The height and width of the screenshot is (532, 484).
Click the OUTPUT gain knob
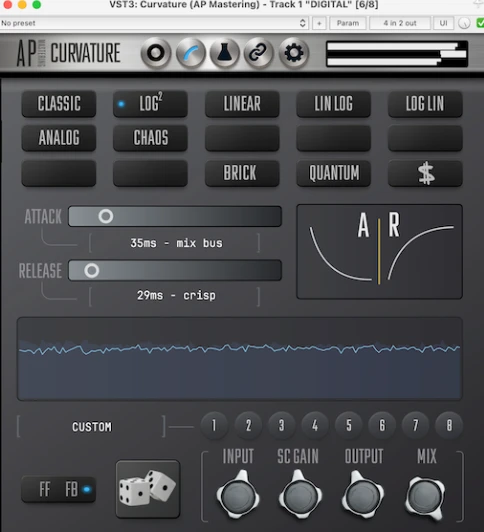point(363,496)
